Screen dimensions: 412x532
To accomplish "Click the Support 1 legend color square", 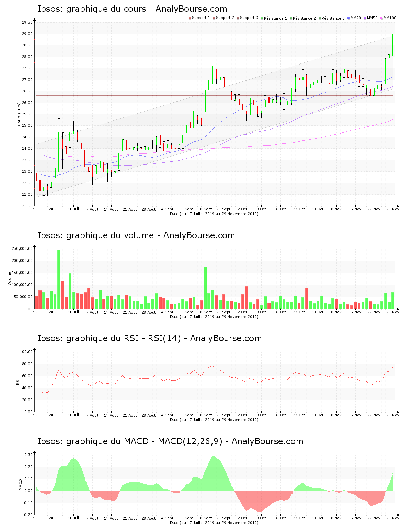I will (190, 18).
